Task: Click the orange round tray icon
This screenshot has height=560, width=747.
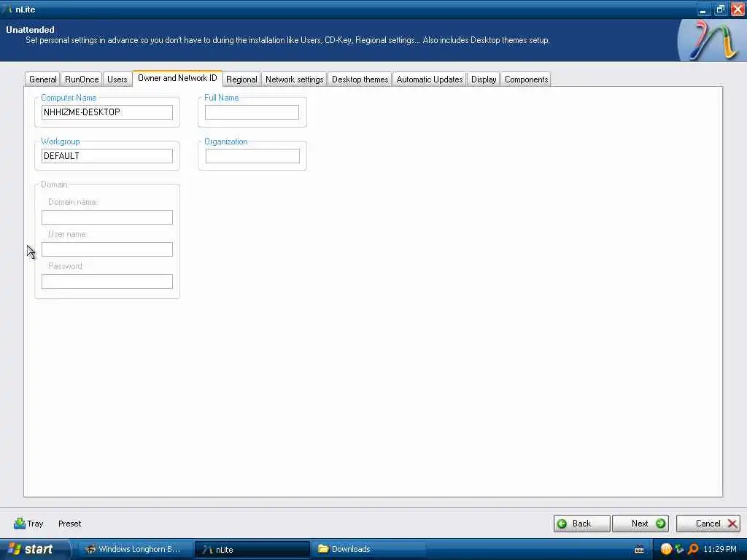Action: coord(666,549)
